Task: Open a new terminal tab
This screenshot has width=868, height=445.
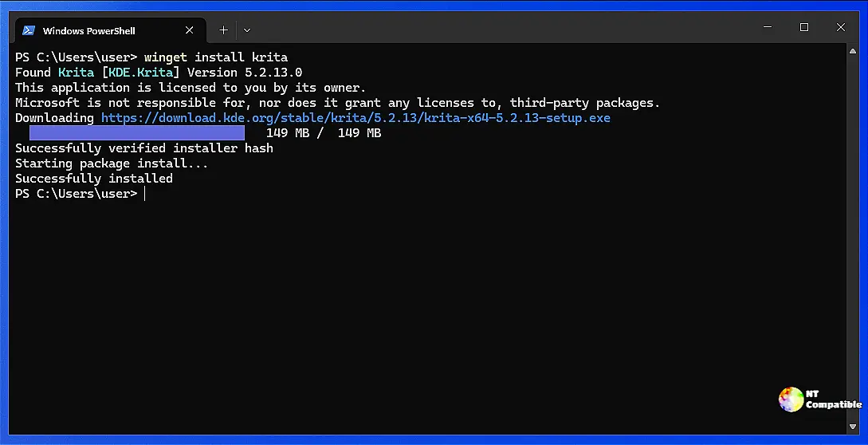Action: click(x=224, y=30)
